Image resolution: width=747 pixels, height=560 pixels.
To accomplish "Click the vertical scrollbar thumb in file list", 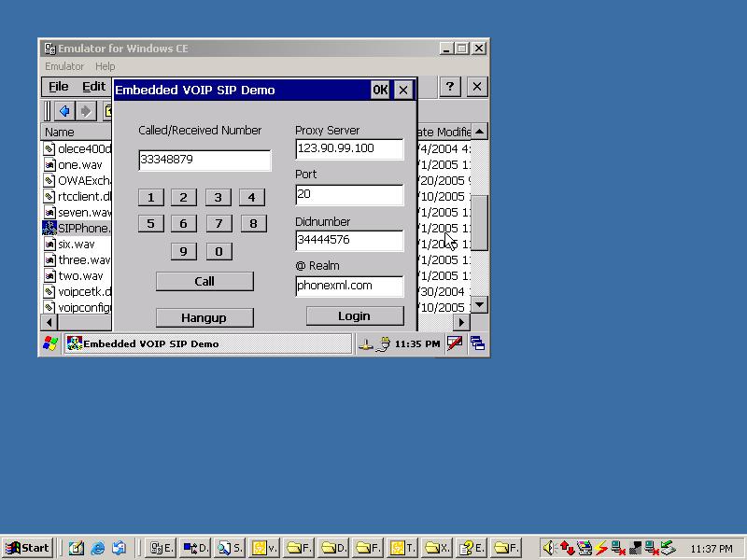I will pyautogui.click(x=479, y=222).
